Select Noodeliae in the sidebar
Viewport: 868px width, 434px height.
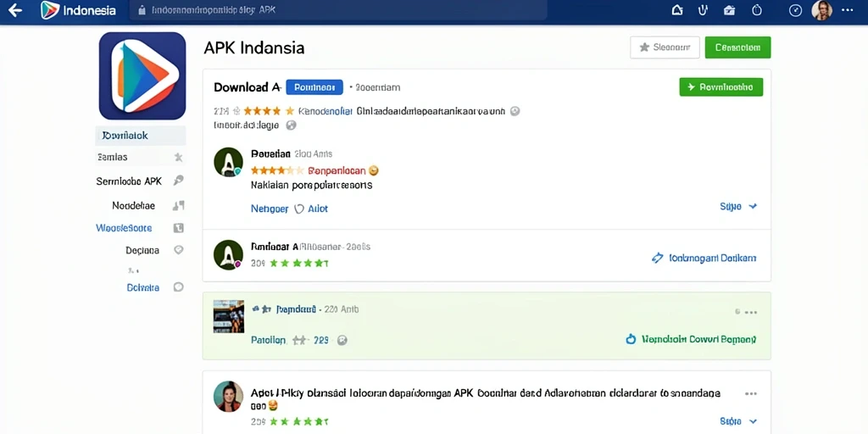click(133, 206)
